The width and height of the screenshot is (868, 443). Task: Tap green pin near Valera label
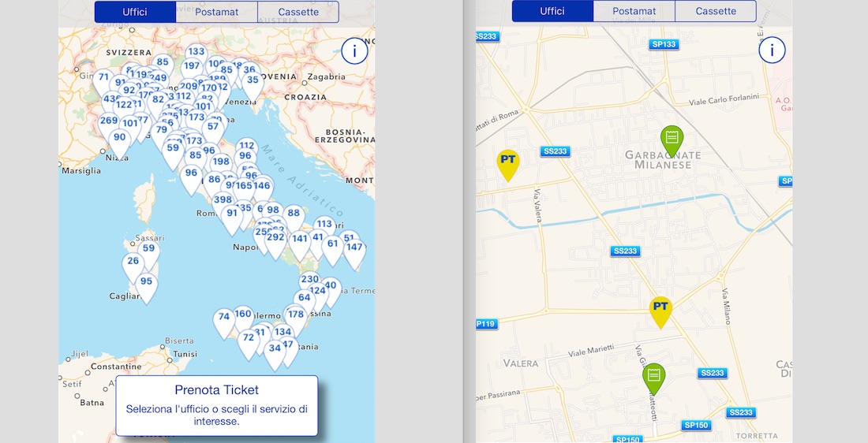(653, 376)
